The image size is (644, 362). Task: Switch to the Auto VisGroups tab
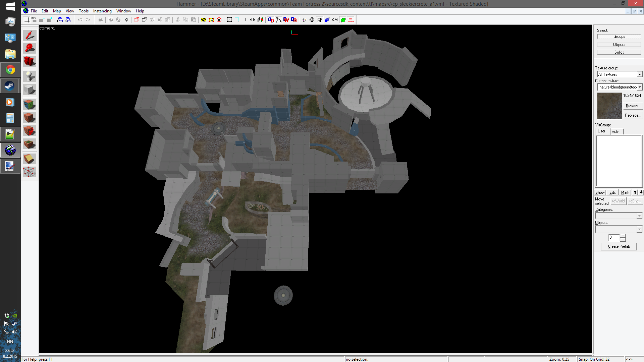(x=616, y=131)
